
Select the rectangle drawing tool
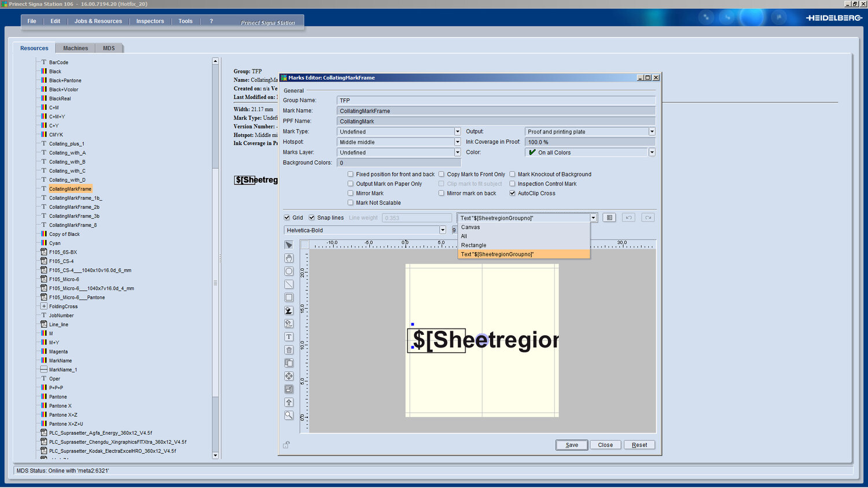click(x=289, y=298)
